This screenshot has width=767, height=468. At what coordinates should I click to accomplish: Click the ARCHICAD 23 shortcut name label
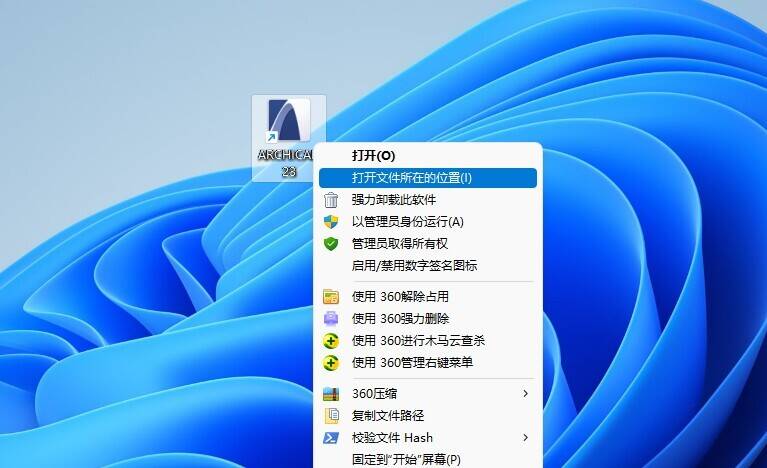tap(284, 163)
